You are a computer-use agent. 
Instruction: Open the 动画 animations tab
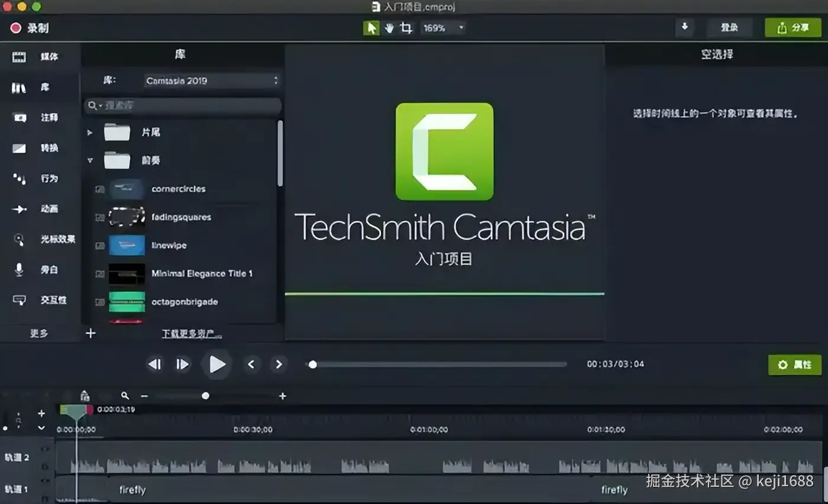pyautogui.click(x=40, y=209)
